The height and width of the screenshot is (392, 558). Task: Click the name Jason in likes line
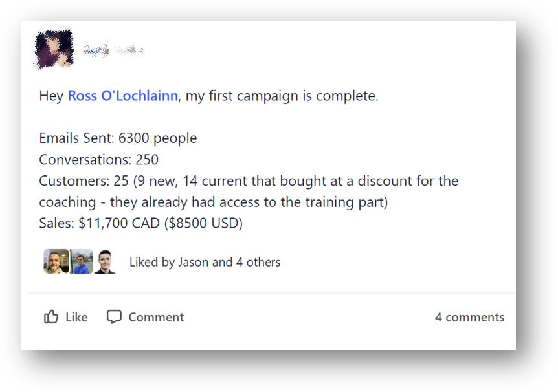click(194, 262)
